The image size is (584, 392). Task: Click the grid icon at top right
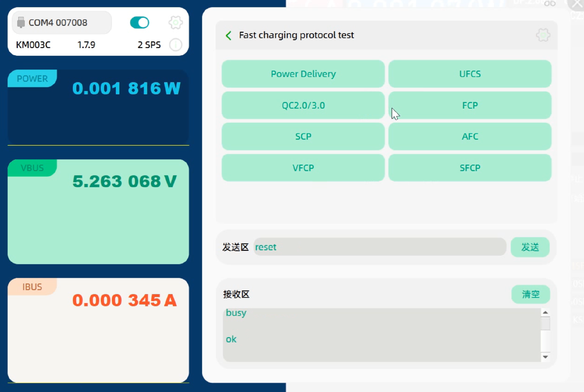(550, 3)
